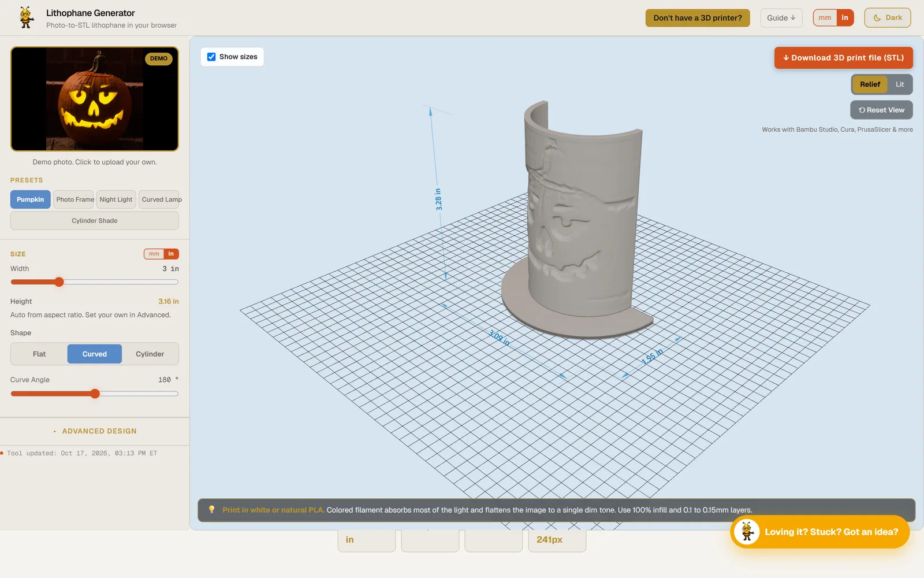
Task: Click the Tool updated timestamp text
Action: tap(82, 453)
